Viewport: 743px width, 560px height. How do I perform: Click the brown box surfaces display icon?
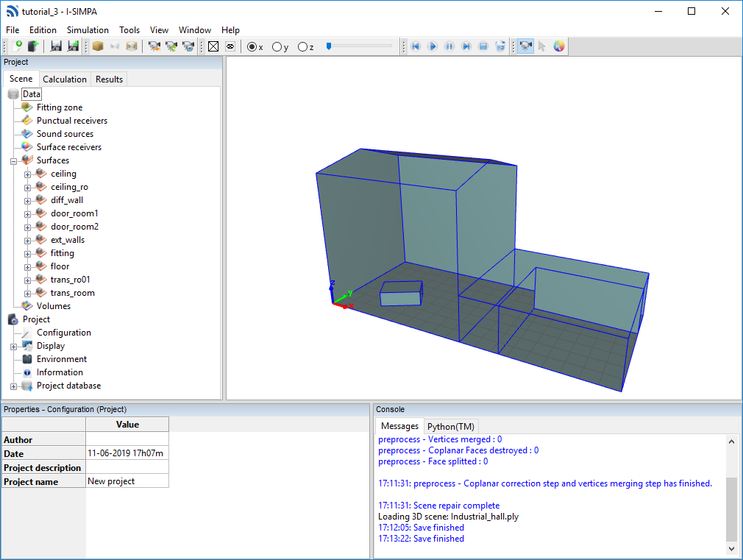98,46
